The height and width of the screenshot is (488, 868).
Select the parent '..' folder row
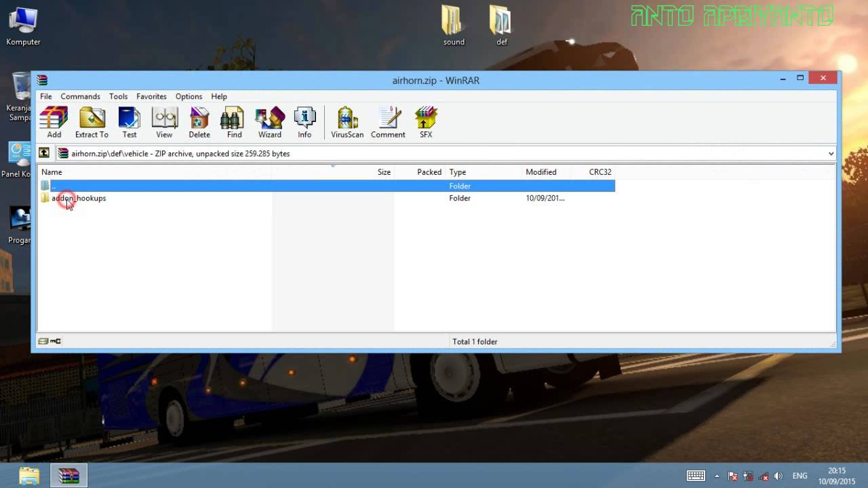(327, 186)
